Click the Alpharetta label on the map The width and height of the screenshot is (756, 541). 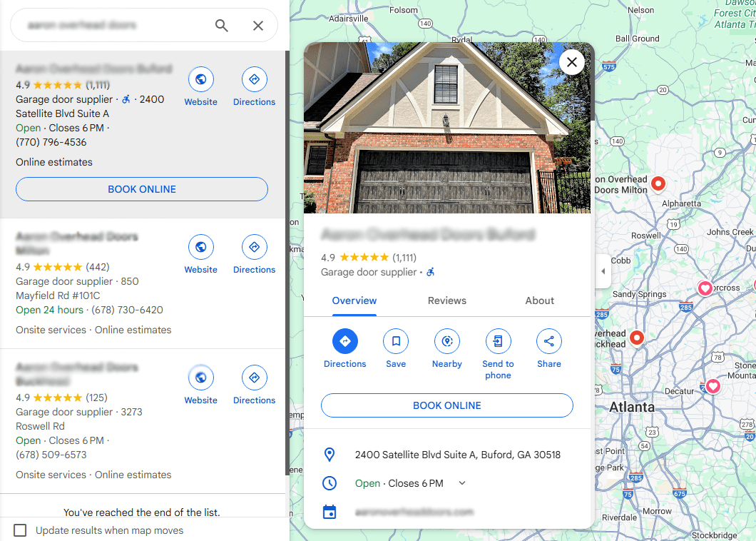[681, 203]
